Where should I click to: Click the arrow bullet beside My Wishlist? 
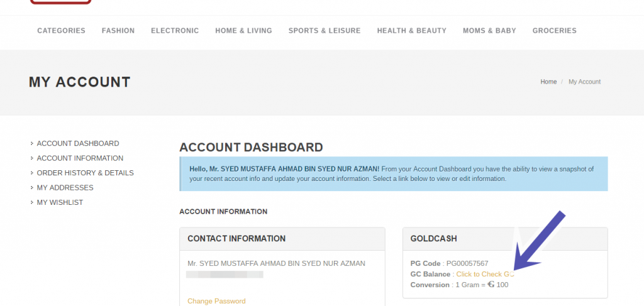click(x=32, y=202)
